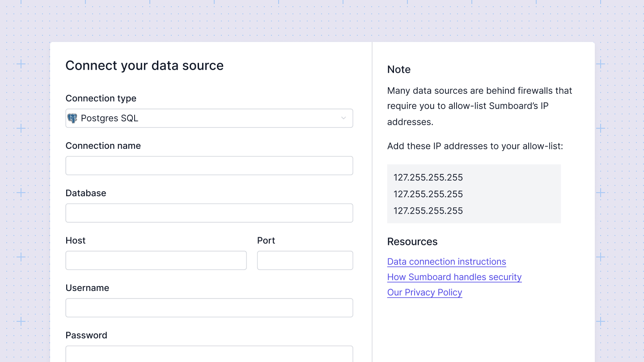644x362 pixels.
Task: Expand the Connection type dropdown chevron
Action: tap(343, 118)
